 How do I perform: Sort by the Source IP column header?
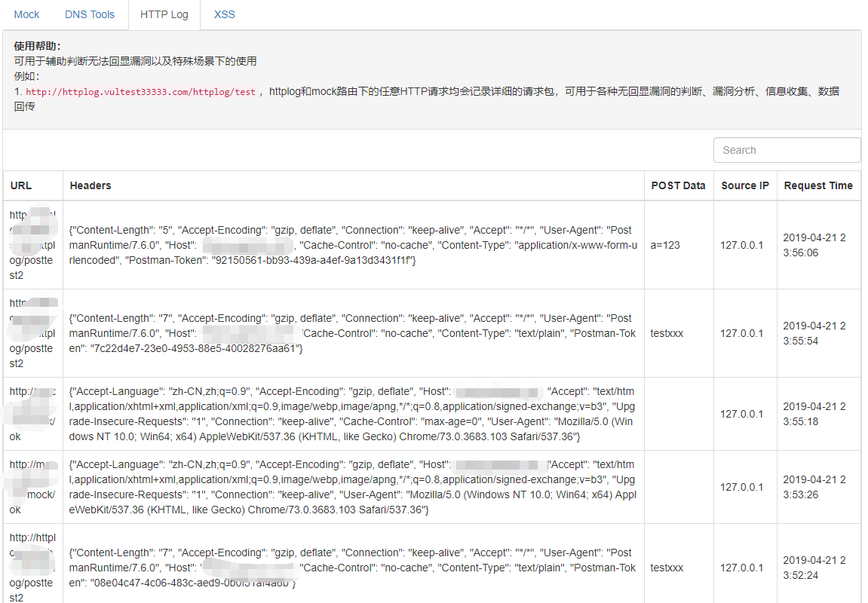point(744,185)
